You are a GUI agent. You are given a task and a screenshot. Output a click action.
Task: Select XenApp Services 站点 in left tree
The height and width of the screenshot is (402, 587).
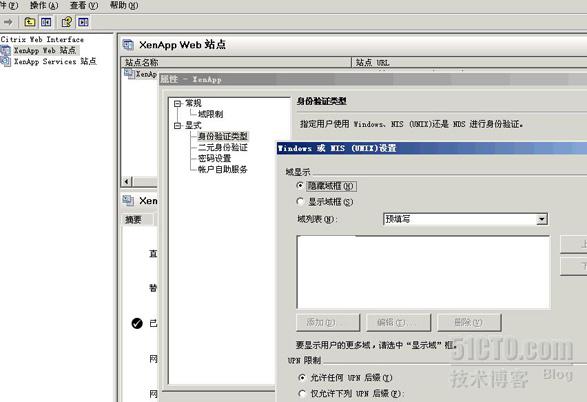[x=55, y=61]
